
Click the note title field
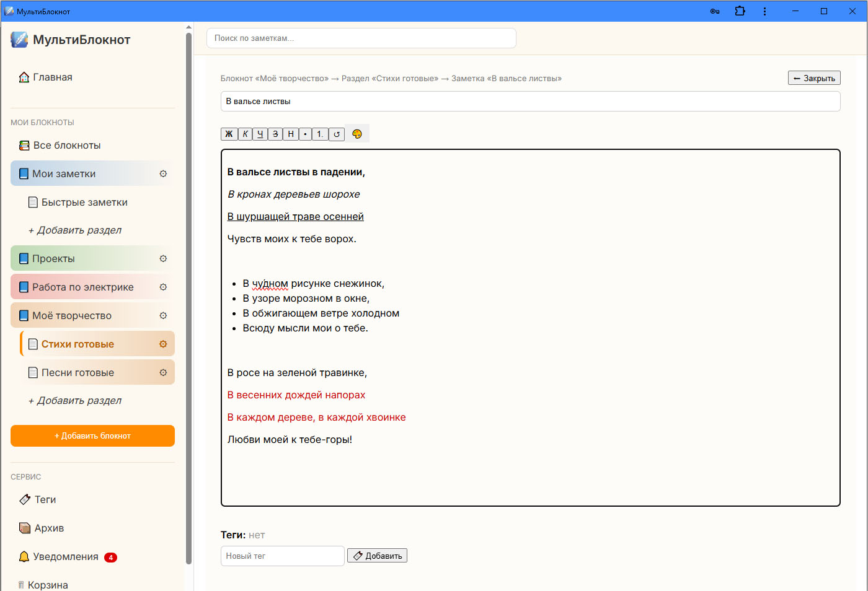coord(530,102)
